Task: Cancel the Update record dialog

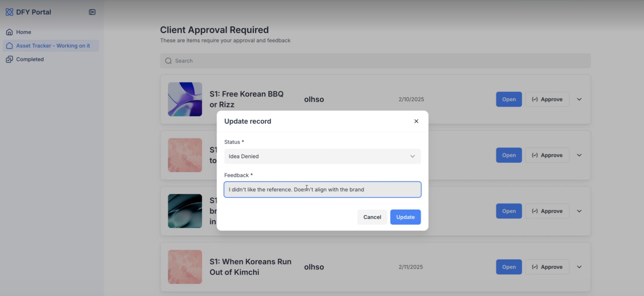Action: click(372, 217)
